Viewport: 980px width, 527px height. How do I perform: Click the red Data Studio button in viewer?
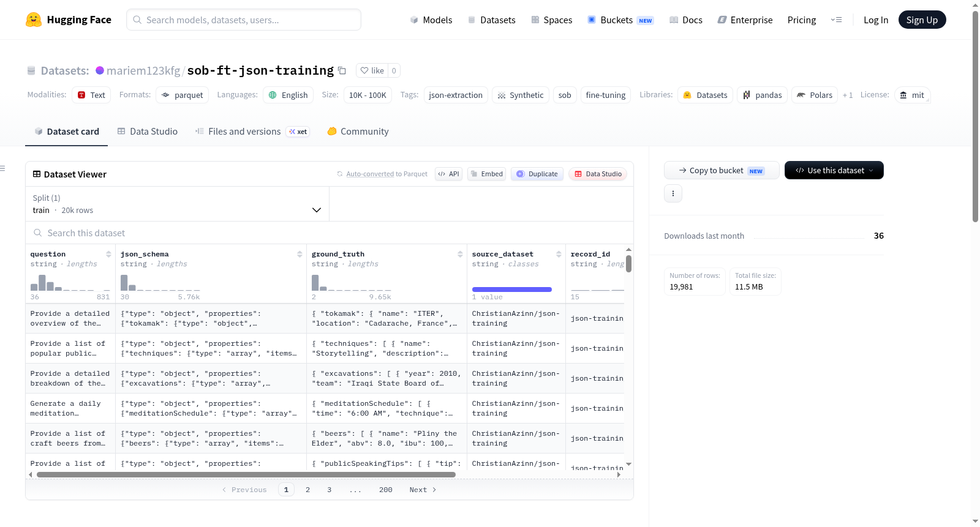coord(598,174)
